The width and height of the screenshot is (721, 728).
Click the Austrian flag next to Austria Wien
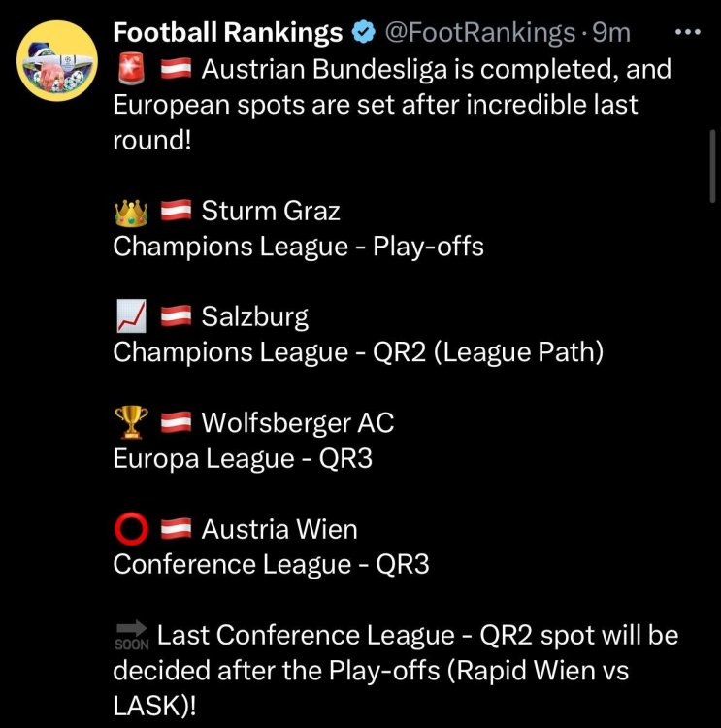pyautogui.click(x=176, y=529)
